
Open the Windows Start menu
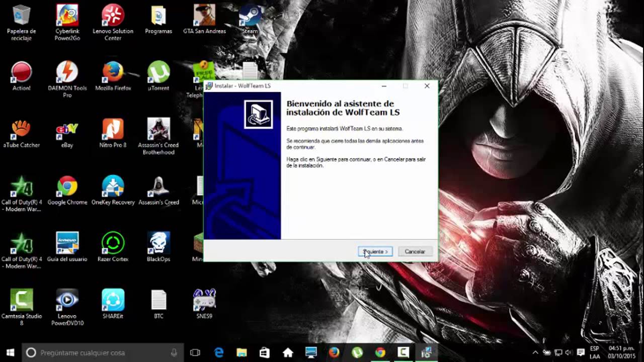[x=10, y=352]
